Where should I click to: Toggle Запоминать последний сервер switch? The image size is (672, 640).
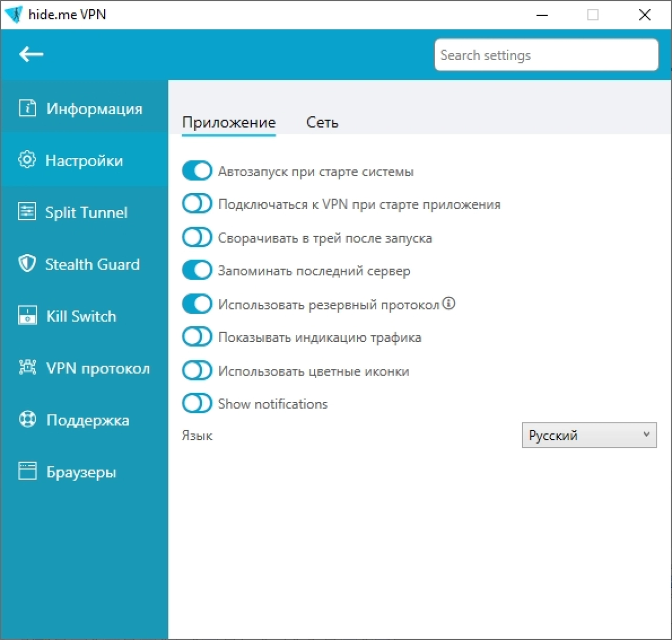[197, 270]
